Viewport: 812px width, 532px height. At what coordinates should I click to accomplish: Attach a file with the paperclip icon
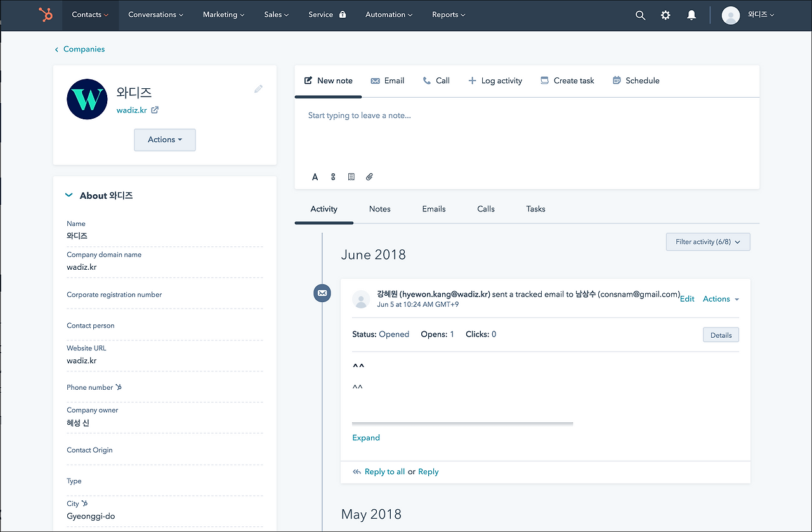369,177
